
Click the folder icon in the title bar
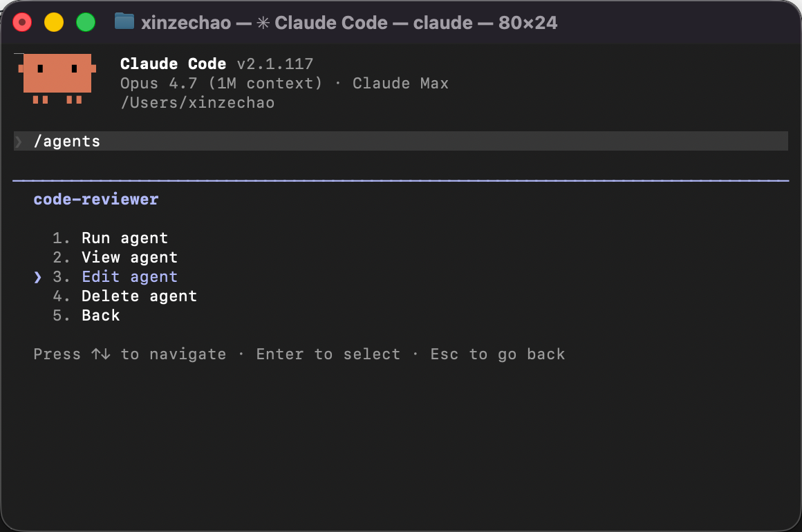point(124,22)
